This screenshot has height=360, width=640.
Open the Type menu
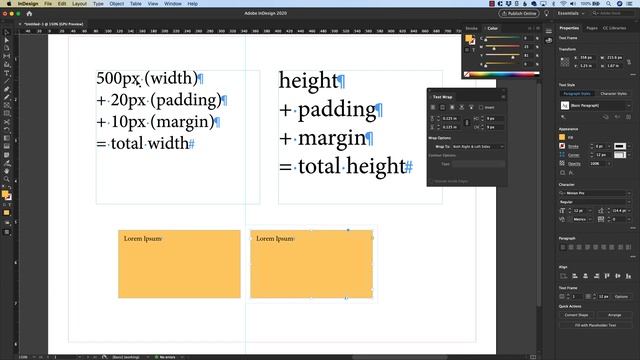pos(98,4)
